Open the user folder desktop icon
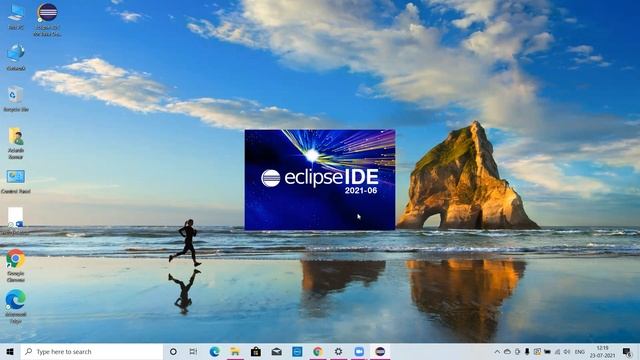 16,143
